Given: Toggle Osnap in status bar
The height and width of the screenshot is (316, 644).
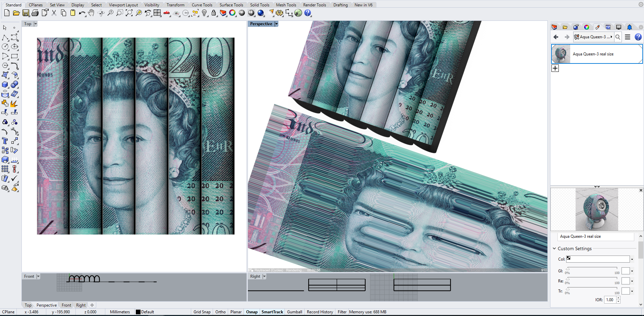Looking at the screenshot, I should point(252,312).
